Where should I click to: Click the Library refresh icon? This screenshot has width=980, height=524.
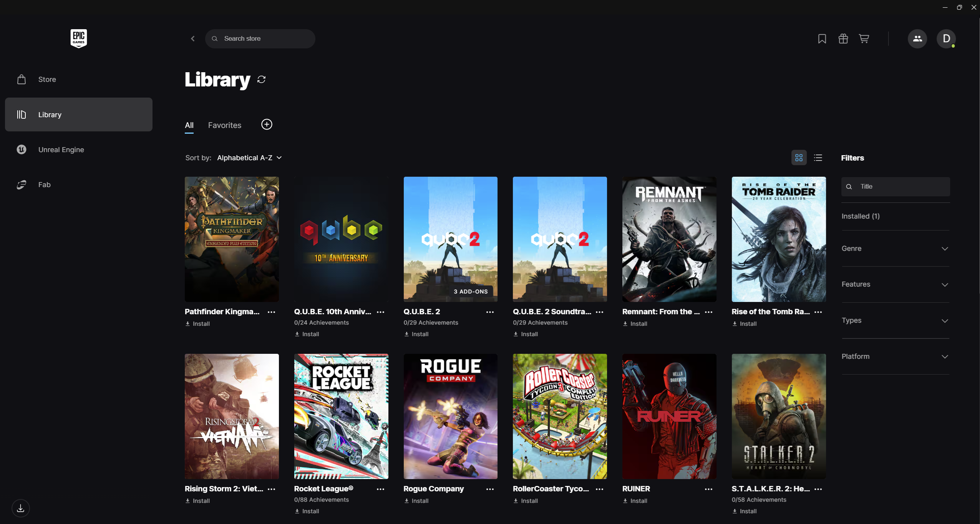click(x=262, y=80)
